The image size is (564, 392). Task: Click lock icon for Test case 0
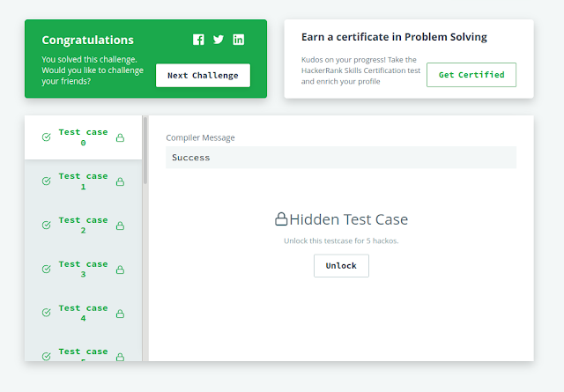pos(120,137)
